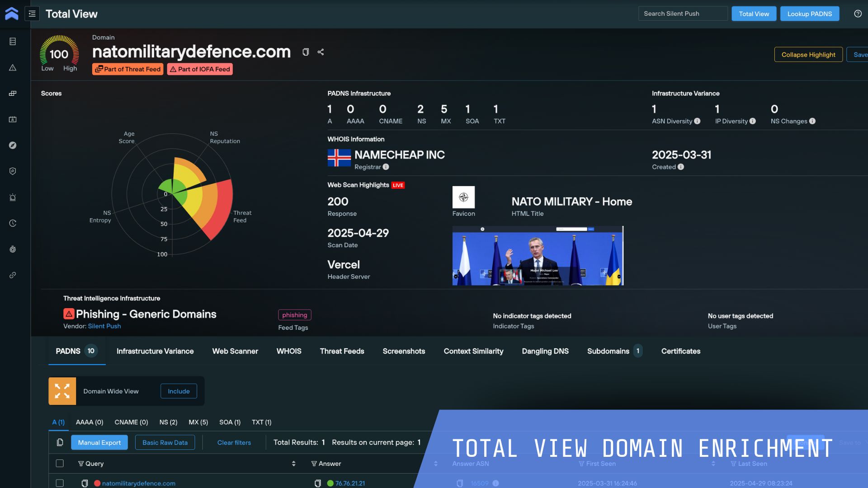Click the Collapse Highlight button
The width and height of the screenshot is (868, 488).
click(808, 55)
